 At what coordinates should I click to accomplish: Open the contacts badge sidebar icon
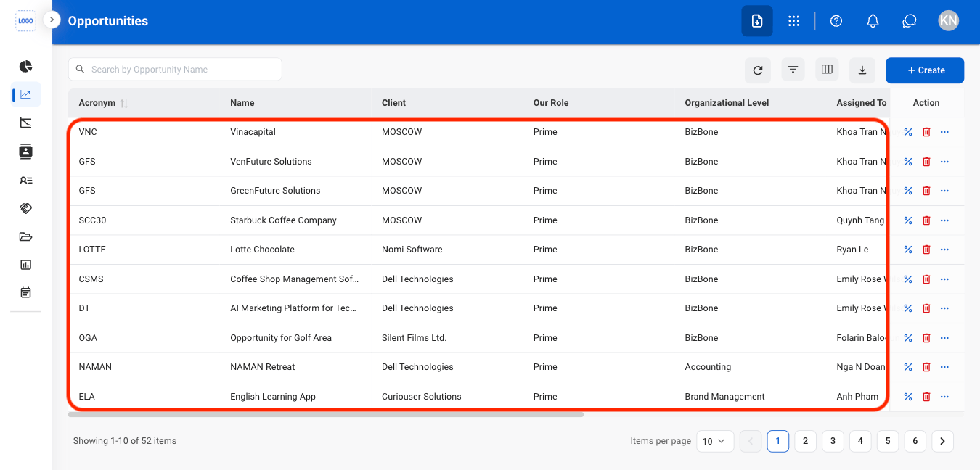click(26, 152)
